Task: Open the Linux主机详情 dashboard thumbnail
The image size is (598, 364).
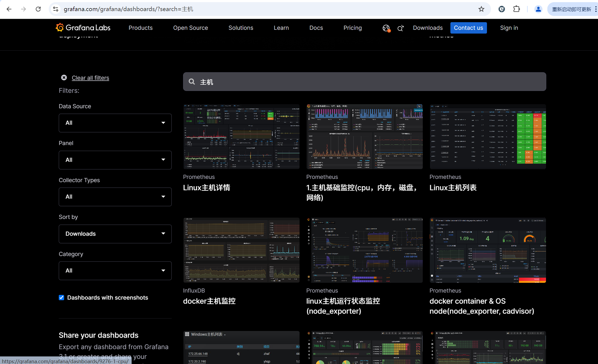Action: (241, 137)
